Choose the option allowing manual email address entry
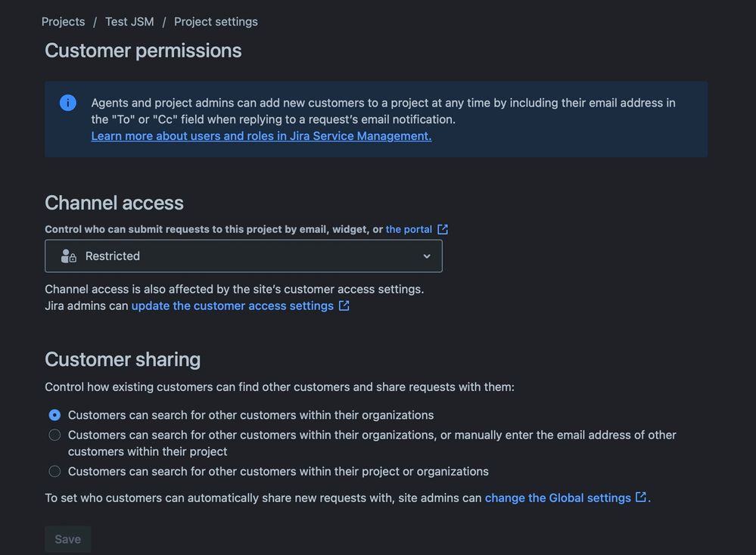This screenshot has height=555, width=756. pyautogui.click(x=54, y=434)
